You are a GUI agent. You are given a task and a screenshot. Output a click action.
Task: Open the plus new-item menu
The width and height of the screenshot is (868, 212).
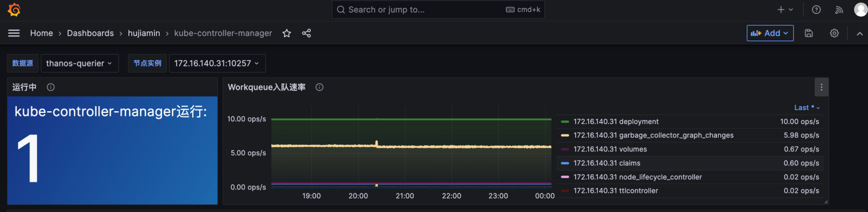[x=785, y=10]
